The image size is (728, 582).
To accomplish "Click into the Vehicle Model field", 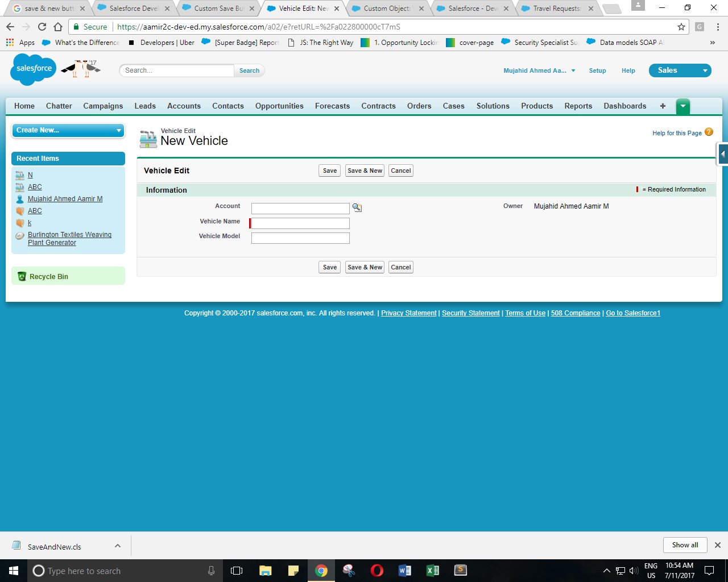I will pos(300,238).
